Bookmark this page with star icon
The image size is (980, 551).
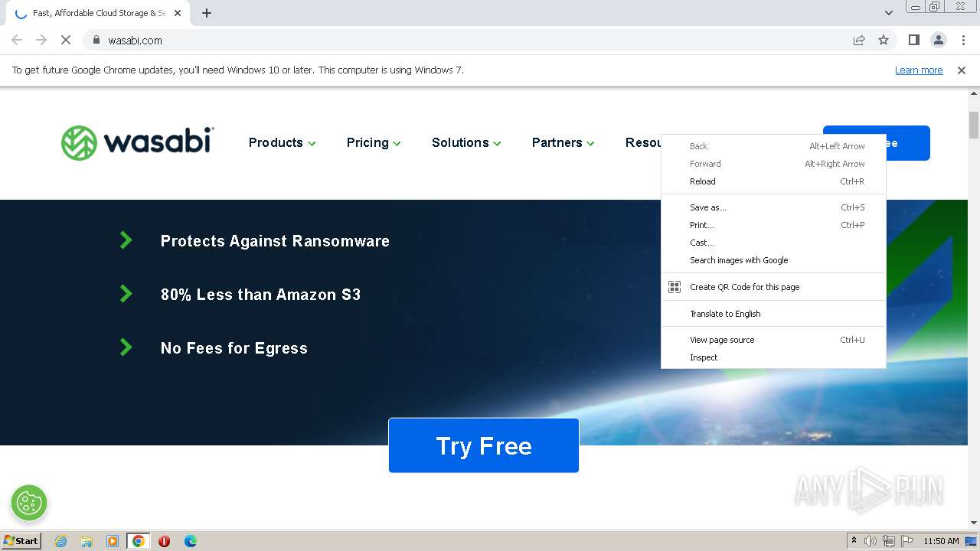[x=884, y=40]
